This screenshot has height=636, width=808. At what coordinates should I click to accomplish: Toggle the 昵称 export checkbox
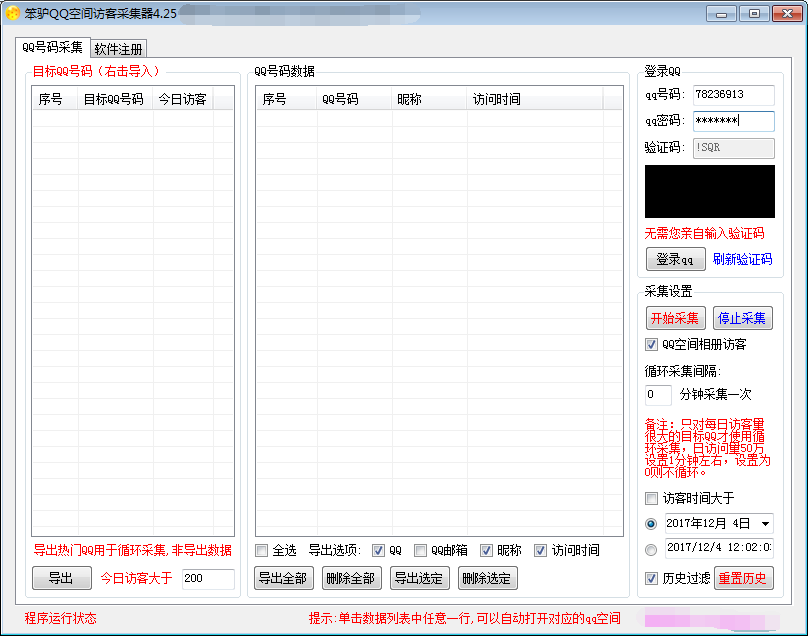click(x=486, y=550)
